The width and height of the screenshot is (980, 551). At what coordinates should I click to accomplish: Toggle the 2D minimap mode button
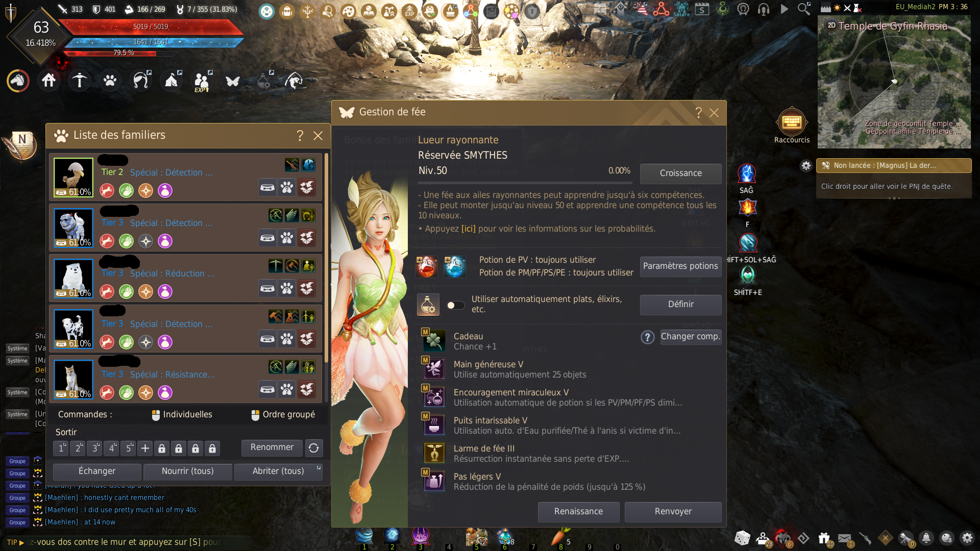831,26
